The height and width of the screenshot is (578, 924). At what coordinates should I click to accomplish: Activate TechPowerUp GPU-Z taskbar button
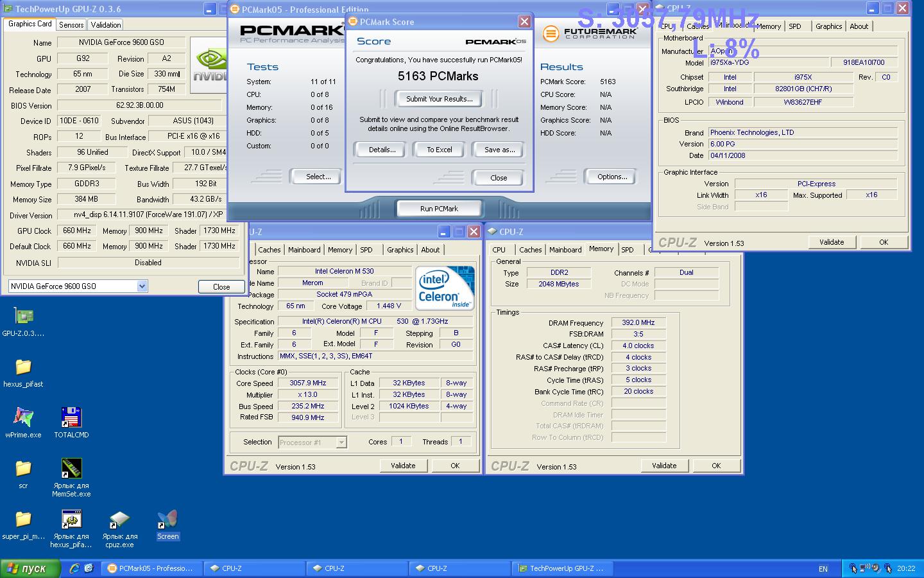[x=563, y=568]
